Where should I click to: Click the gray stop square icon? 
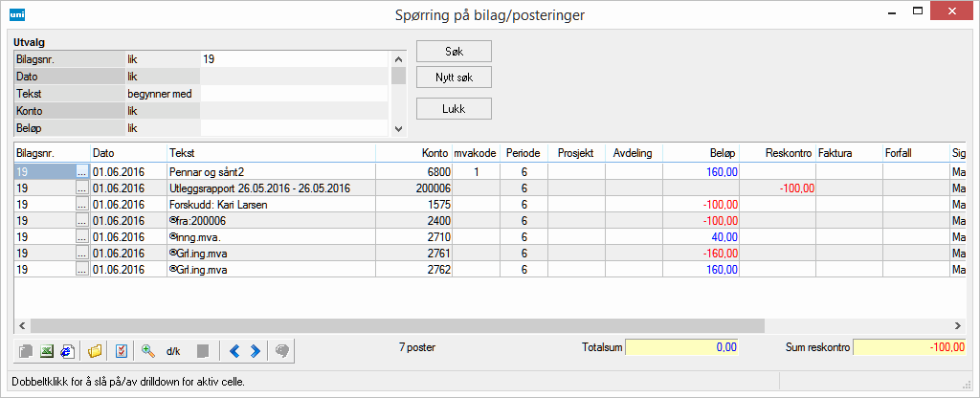tap(202, 351)
